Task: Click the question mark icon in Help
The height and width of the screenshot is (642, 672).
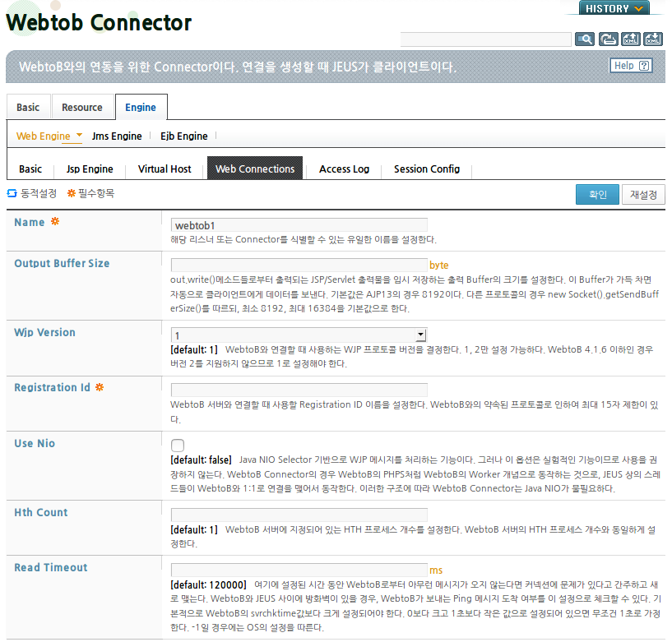Action: (x=644, y=66)
